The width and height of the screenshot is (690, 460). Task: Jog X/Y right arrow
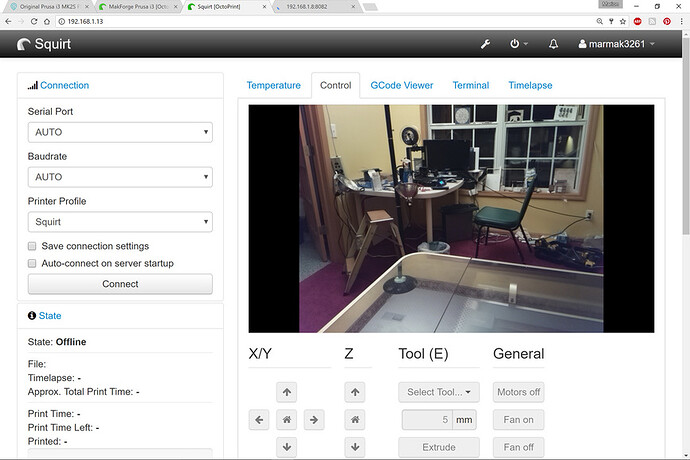pyautogui.click(x=314, y=420)
